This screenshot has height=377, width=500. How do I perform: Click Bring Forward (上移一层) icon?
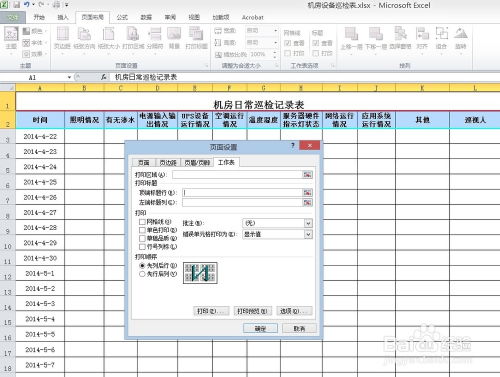pos(351,34)
